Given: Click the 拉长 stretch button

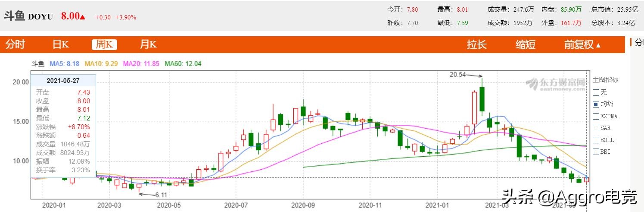Looking at the screenshot, I should coord(477,44).
